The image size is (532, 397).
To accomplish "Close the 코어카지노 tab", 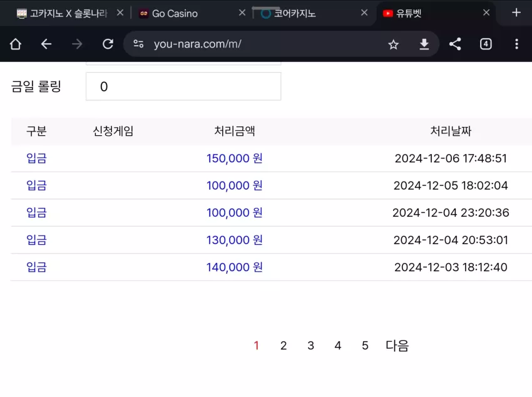I will [x=364, y=13].
